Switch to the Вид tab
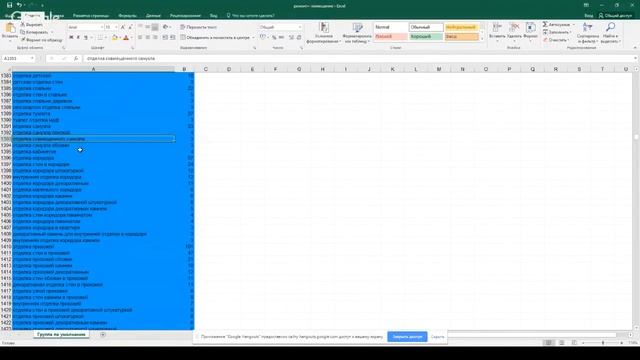 coord(213,16)
